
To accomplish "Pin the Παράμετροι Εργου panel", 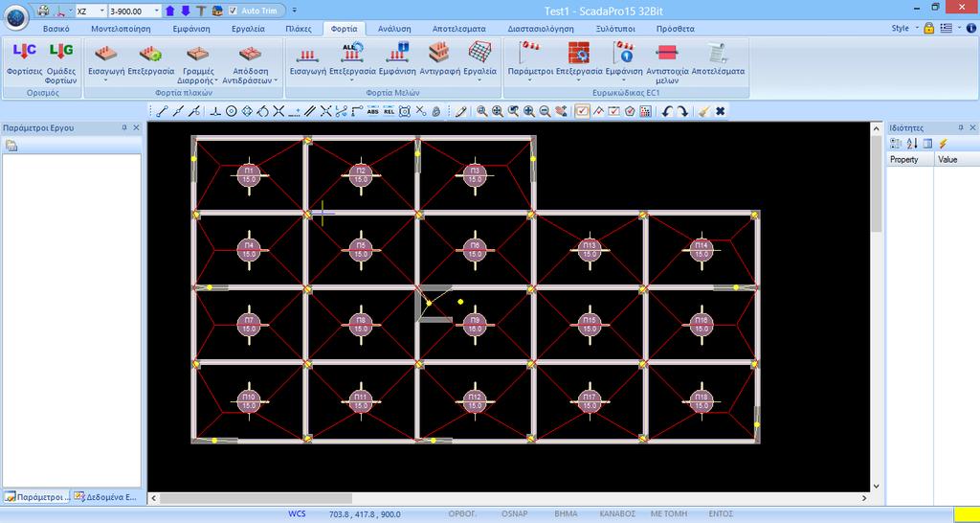I will [124, 127].
